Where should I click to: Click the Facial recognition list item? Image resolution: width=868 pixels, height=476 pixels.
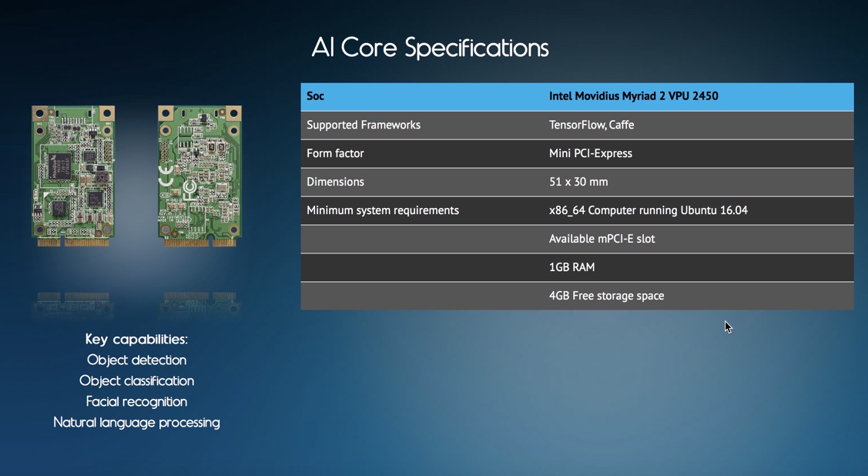136,401
